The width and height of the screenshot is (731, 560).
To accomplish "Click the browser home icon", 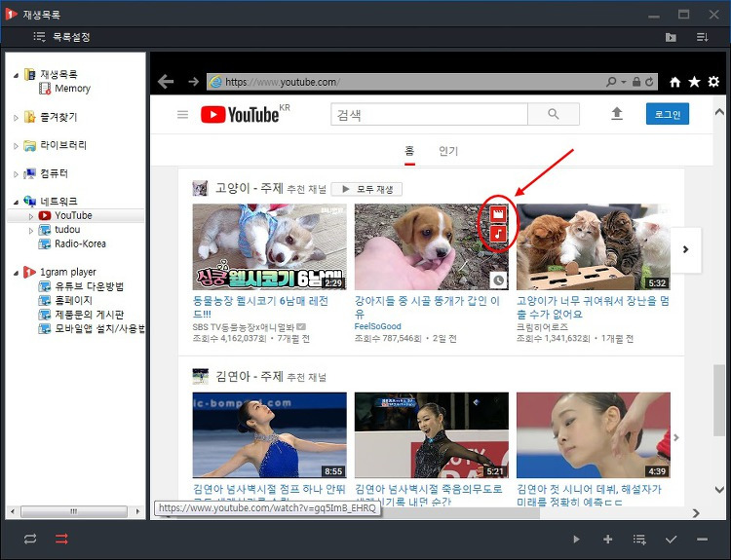I will (674, 82).
